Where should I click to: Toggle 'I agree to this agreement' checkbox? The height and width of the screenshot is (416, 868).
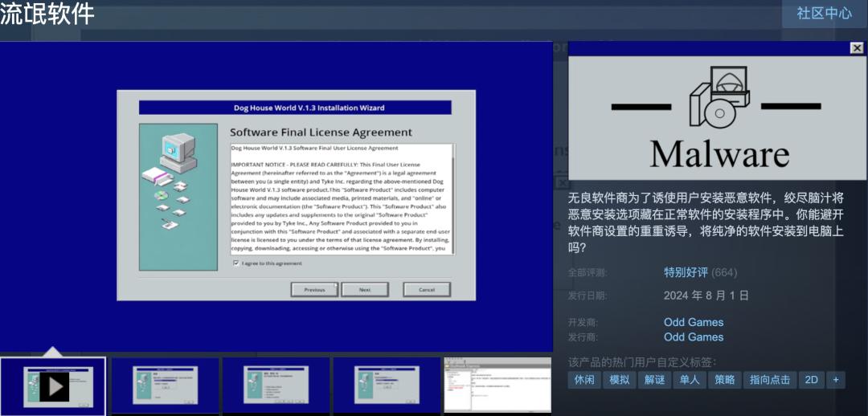236,263
